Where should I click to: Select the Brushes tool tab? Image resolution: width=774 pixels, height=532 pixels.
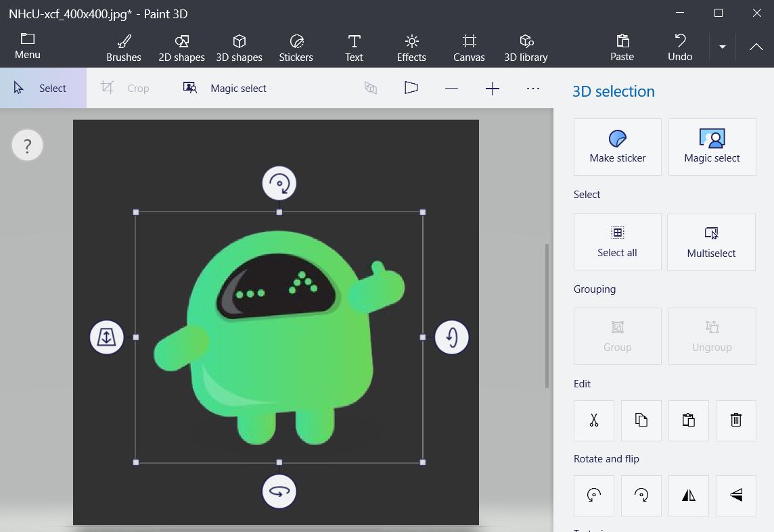point(123,48)
